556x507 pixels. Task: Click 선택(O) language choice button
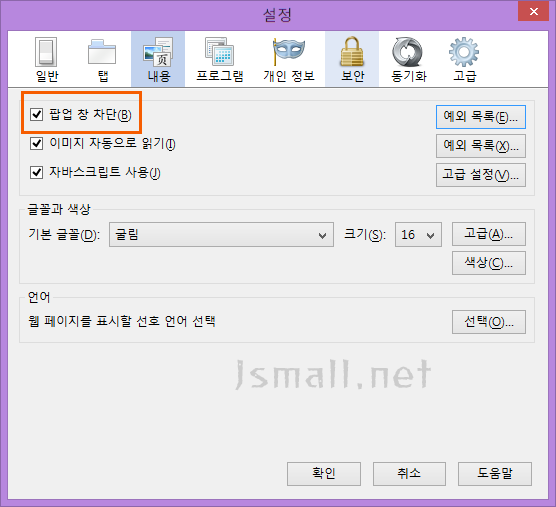(x=489, y=322)
